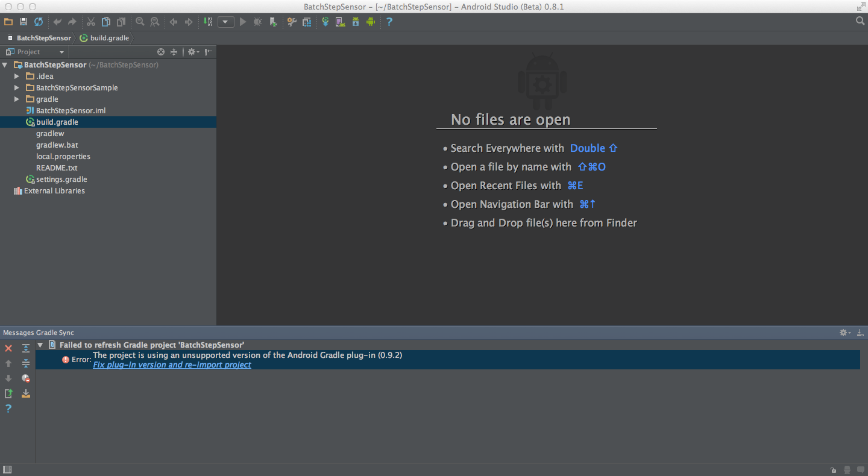Collapse the BatchStepSensor root node
Screen dimensions: 868x476
5,64
